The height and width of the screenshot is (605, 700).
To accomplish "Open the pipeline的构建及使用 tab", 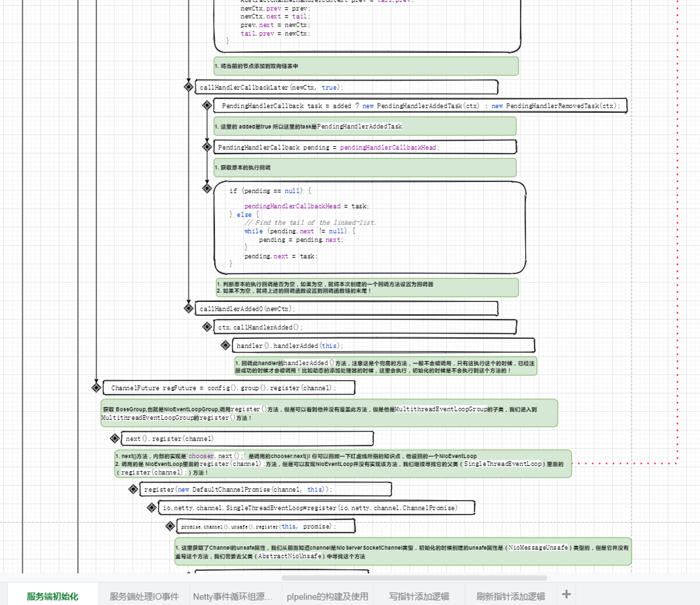I will click(x=327, y=596).
